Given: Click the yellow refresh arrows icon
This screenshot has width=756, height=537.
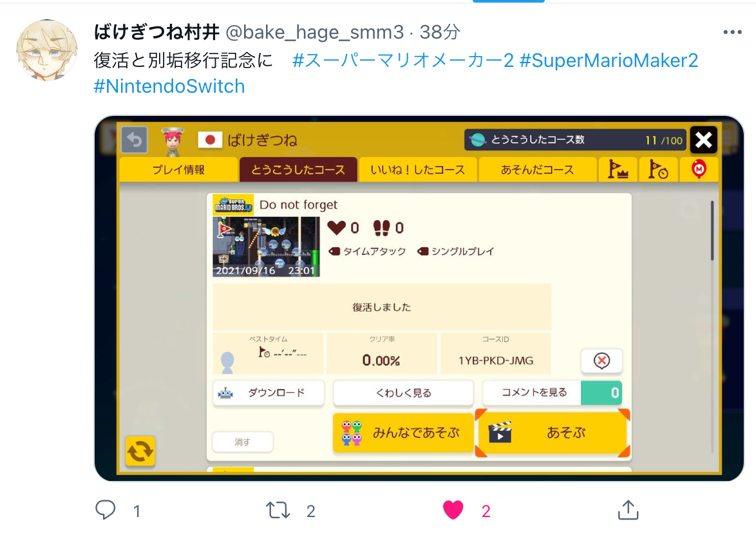Looking at the screenshot, I should click(140, 451).
